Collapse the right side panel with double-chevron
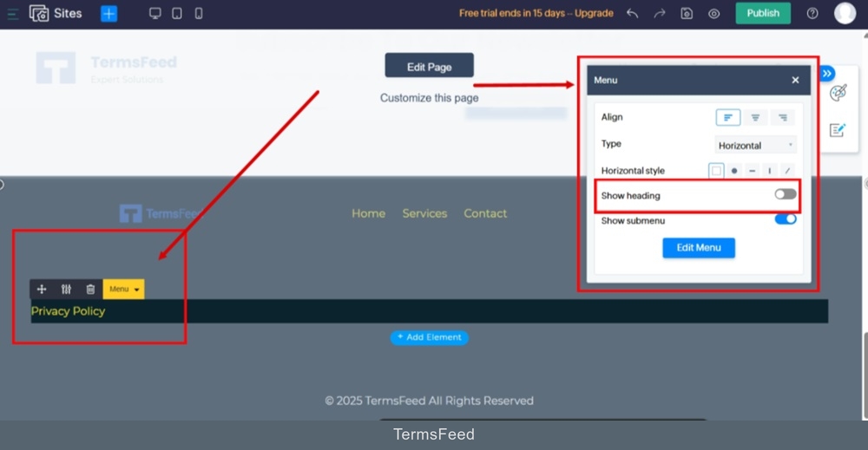The image size is (868, 450). tap(826, 74)
